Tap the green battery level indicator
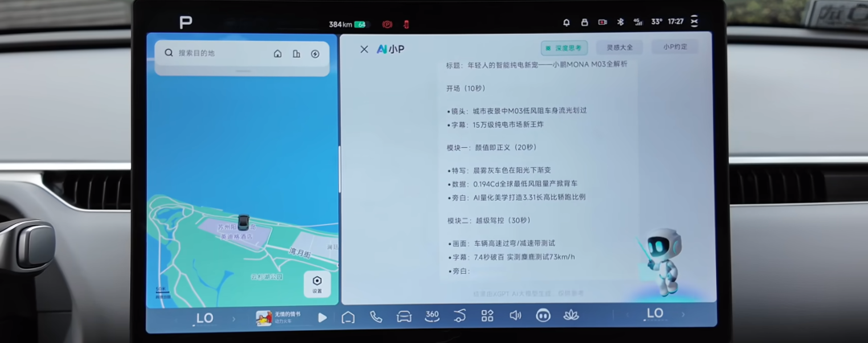This screenshot has width=868, height=343. [360, 25]
